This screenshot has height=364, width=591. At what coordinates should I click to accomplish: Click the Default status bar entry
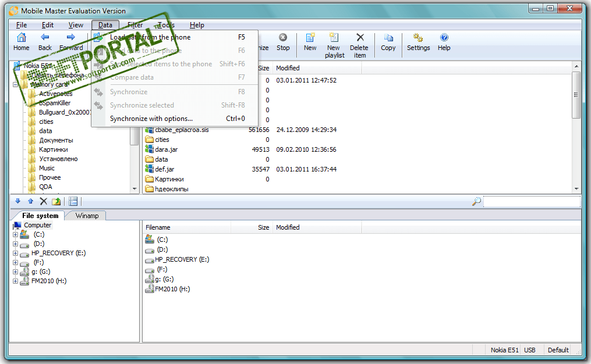point(558,350)
